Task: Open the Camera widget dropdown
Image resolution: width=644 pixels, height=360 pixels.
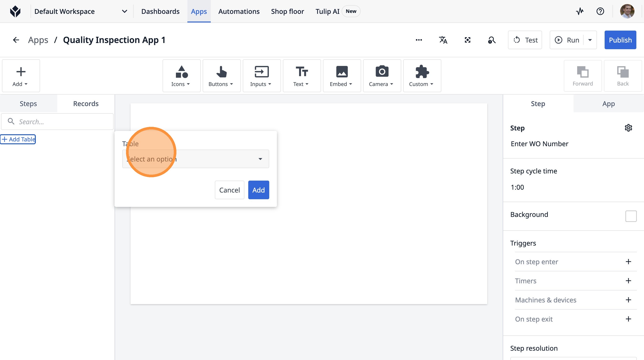Action: pos(382,76)
